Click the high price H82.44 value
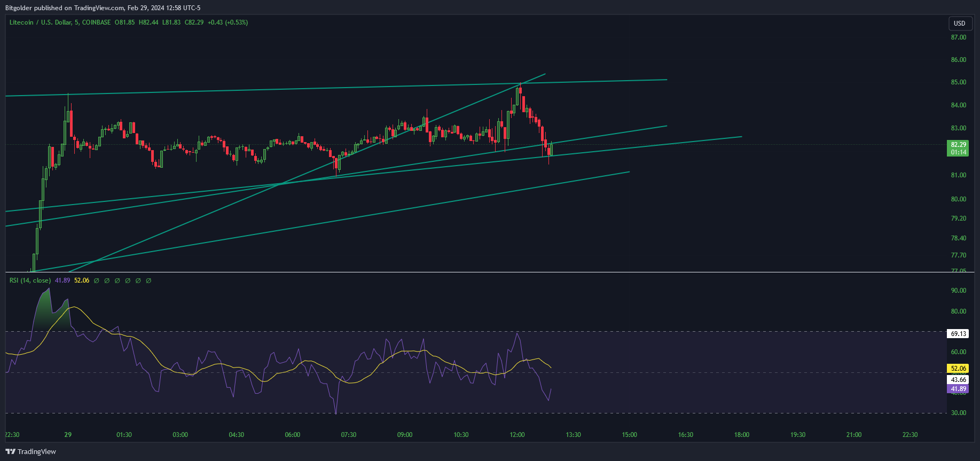Viewport: 980px width, 461px height. (148, 22)
